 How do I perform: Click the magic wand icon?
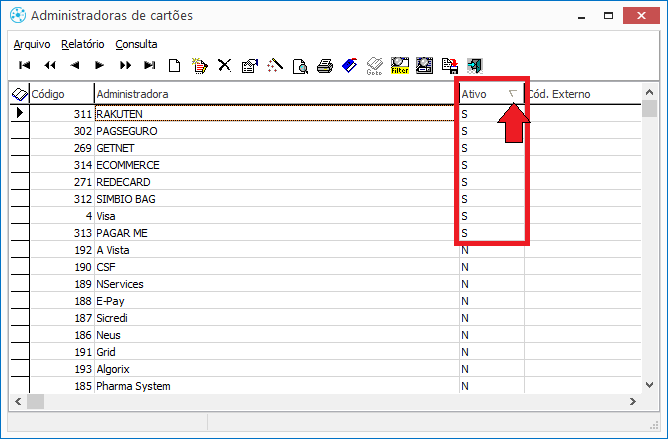275,65
